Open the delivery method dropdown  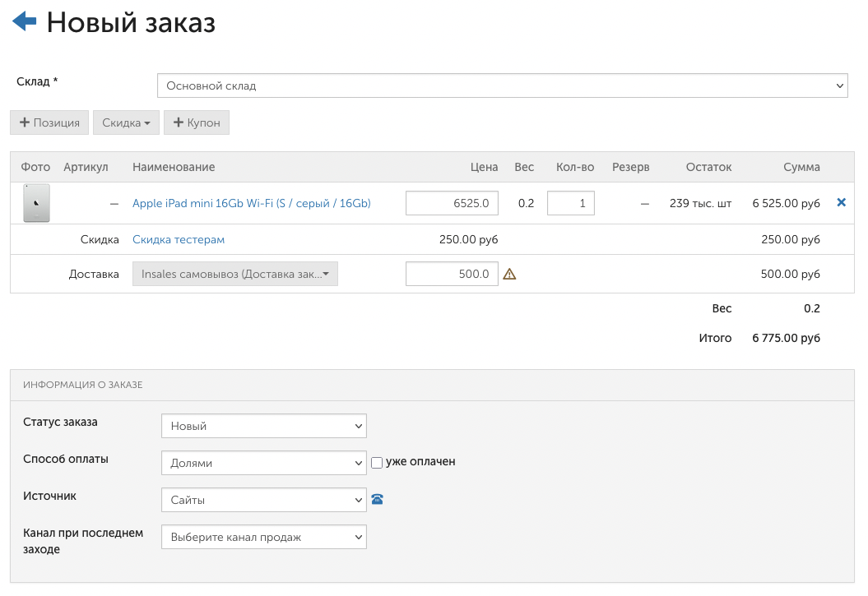pos(235,275)
